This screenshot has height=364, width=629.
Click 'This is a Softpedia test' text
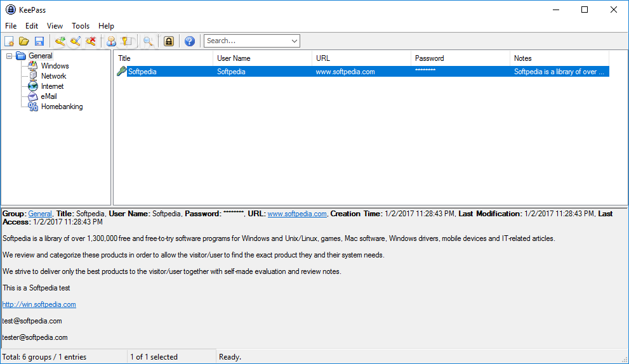36,288
